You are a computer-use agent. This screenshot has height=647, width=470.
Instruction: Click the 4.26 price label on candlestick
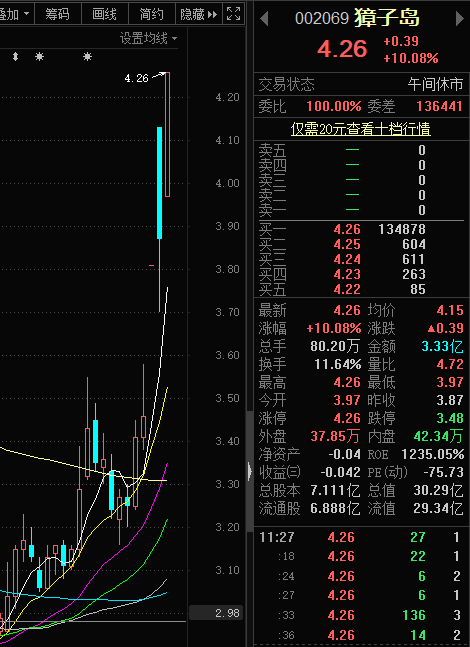point(136,78)
